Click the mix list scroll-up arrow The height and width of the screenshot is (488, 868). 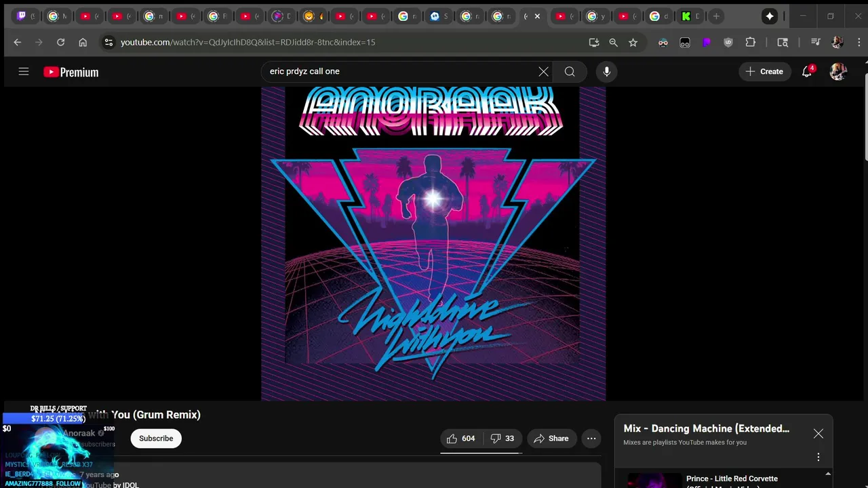(828, 474)
